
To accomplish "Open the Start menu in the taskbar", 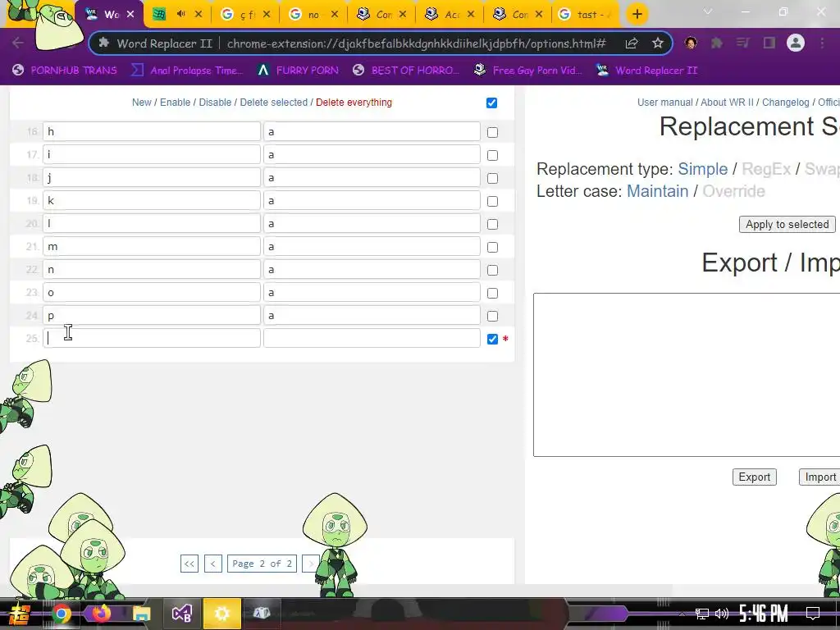I will click(x=20, y=614).
